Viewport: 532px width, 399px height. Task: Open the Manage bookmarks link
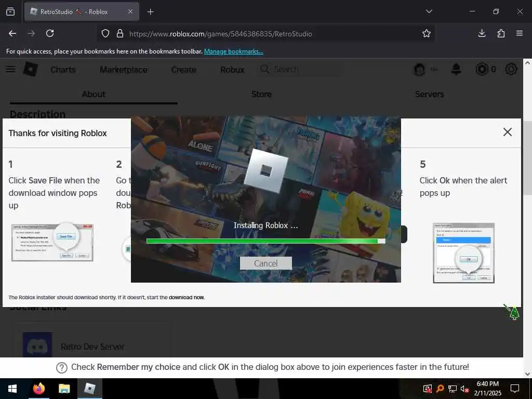(x=233, y=51)
